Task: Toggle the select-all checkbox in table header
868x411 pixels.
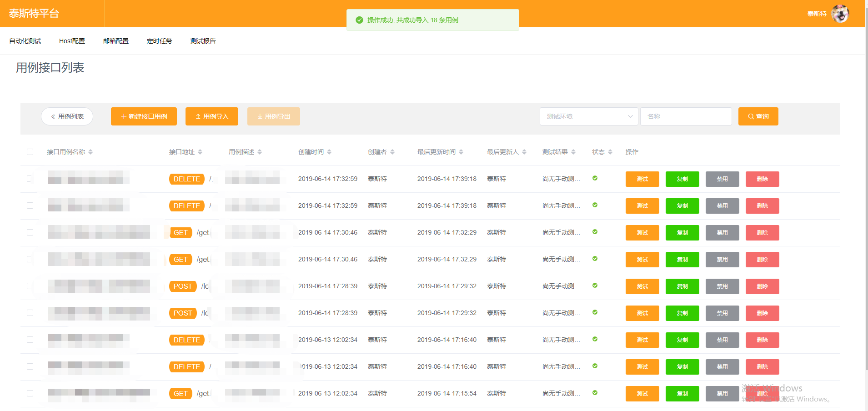Action: pyautogui.click(x=30, y=152)
